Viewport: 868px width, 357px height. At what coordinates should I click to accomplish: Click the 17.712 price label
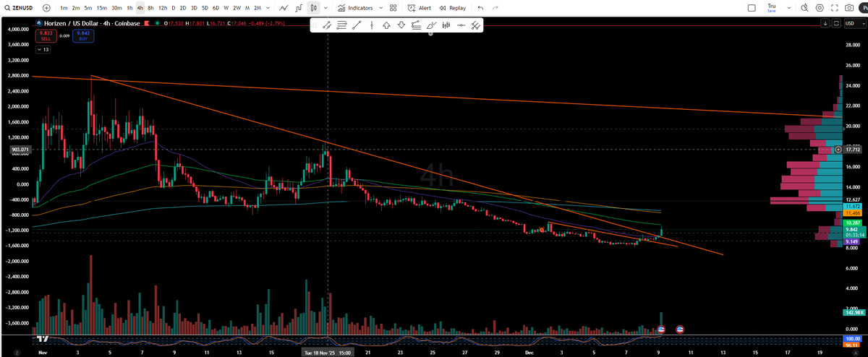[852, 150]
